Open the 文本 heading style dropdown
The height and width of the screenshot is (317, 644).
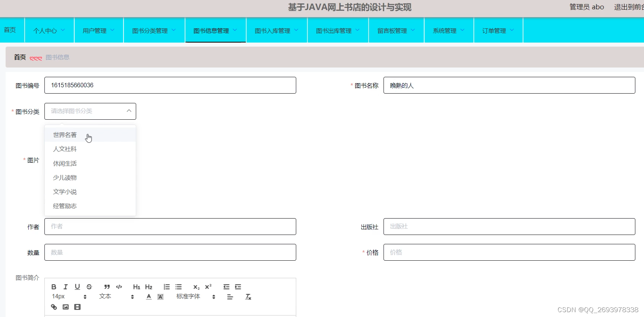click(x=116, y=296)
